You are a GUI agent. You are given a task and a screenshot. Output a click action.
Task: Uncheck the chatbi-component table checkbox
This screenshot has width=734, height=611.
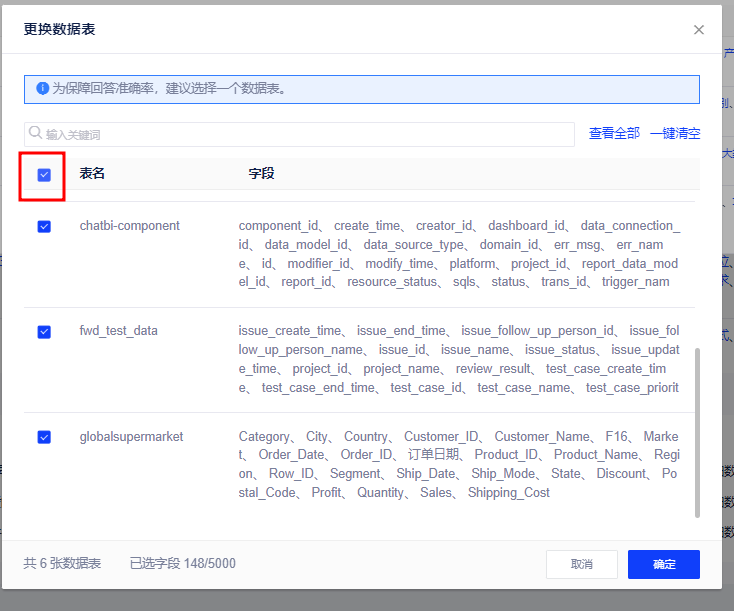click(44, 226)
